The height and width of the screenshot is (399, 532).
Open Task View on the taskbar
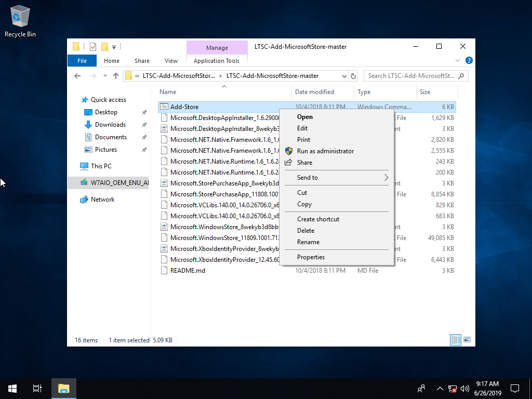(37, 389)
